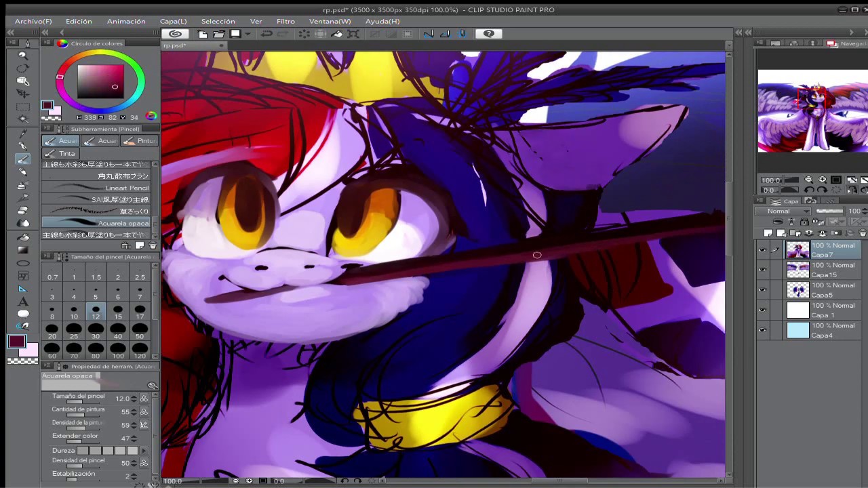This screenshot has height=488, width=868.
Task: Click the dark maroon foreground color swatch
Action: click(17, 342)
